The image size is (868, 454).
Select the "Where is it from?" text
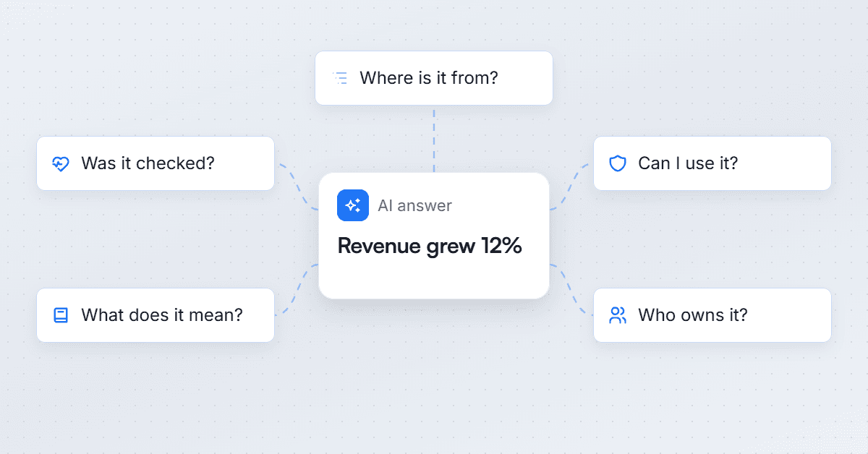tap(429, 77)
